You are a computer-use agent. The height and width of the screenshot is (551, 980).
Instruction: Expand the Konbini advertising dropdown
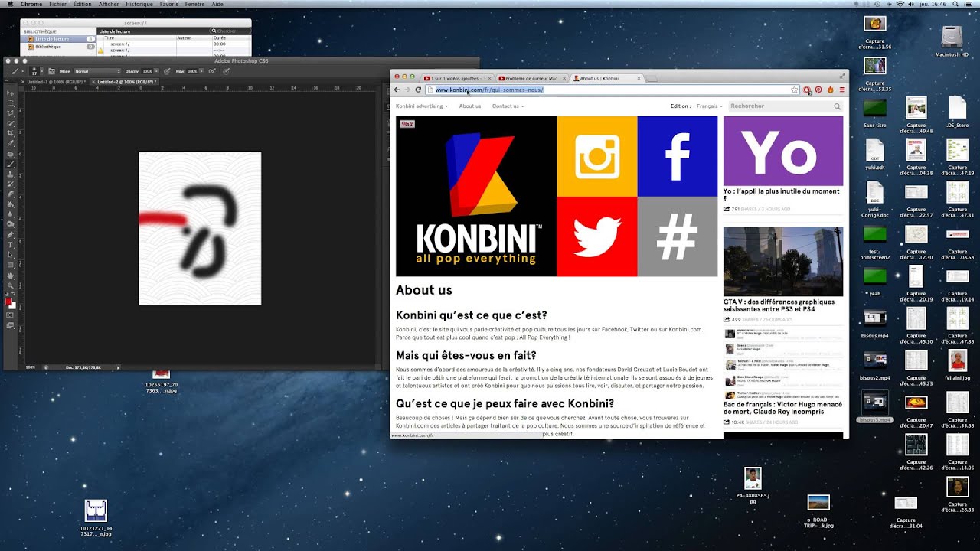(x=422, y=106)
